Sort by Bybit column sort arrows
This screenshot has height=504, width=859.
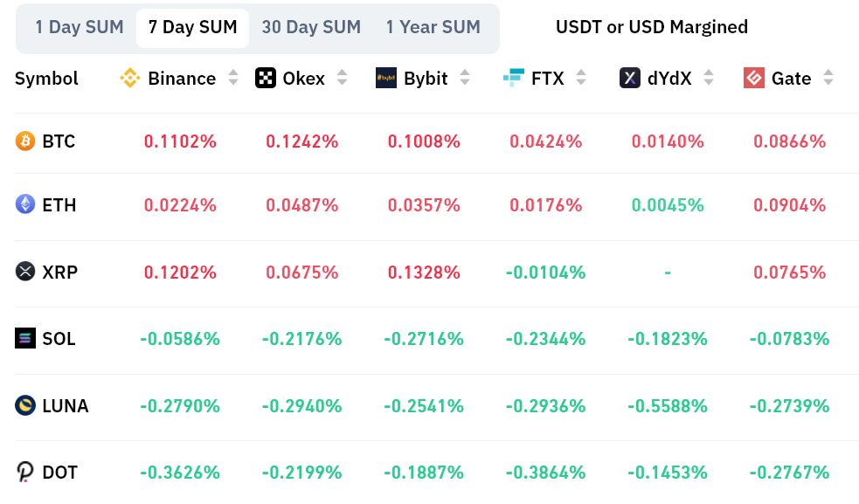(x=465, y=79)
